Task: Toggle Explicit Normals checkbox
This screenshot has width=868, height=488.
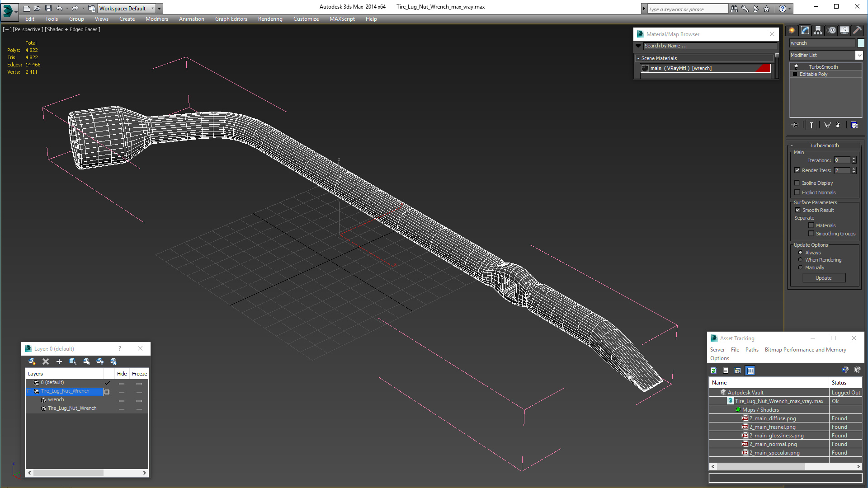Action: [x=797, y=192]
